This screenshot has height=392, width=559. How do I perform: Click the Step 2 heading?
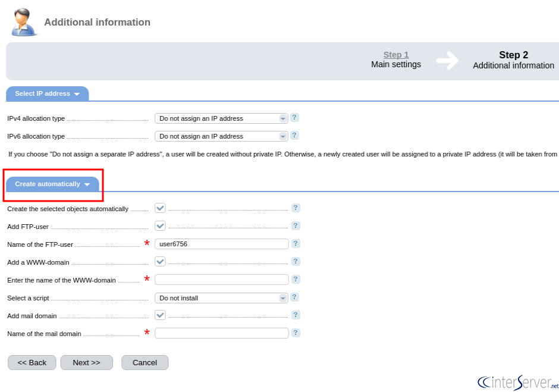pyautogui.click(x=513, y=55)
